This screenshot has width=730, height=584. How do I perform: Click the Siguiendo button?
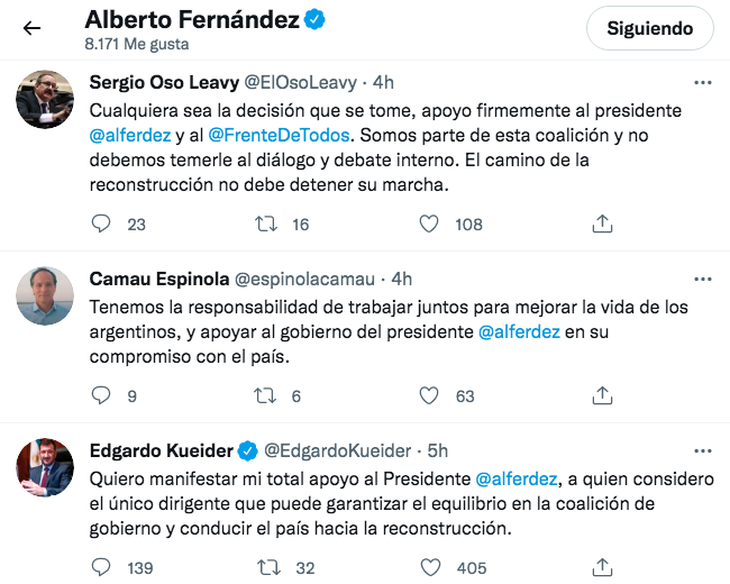(x=649, y=29)
